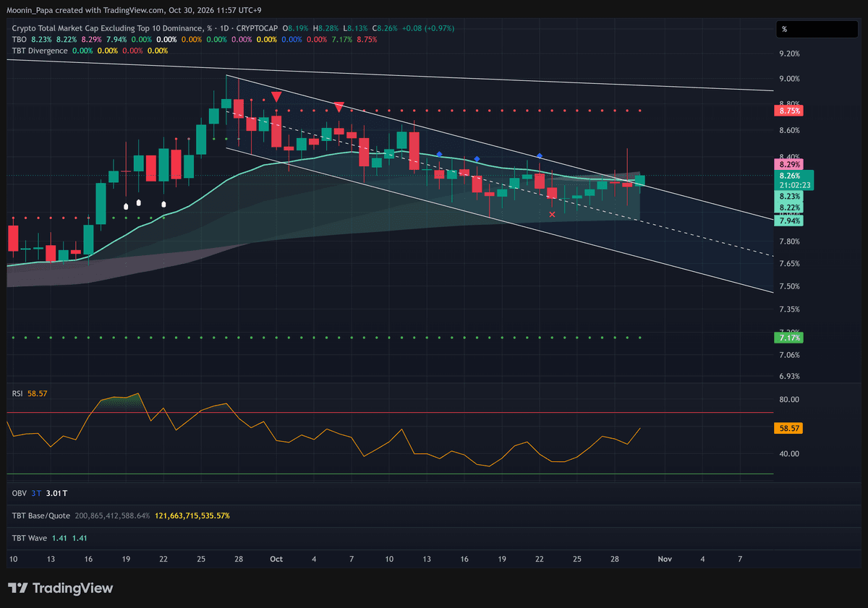Click the OBV value 3.01 T

coord(56,493)
